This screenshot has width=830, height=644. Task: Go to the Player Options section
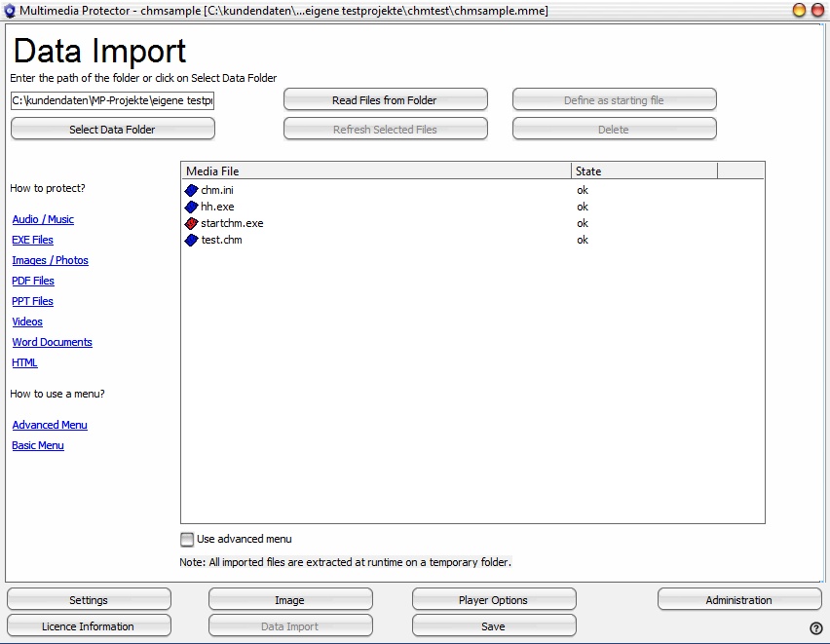493,600
